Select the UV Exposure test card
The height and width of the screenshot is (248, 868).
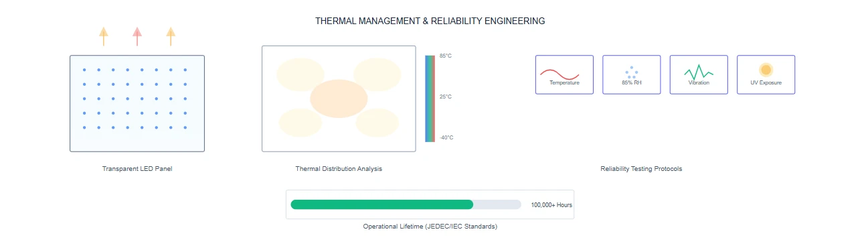point(766,74)
